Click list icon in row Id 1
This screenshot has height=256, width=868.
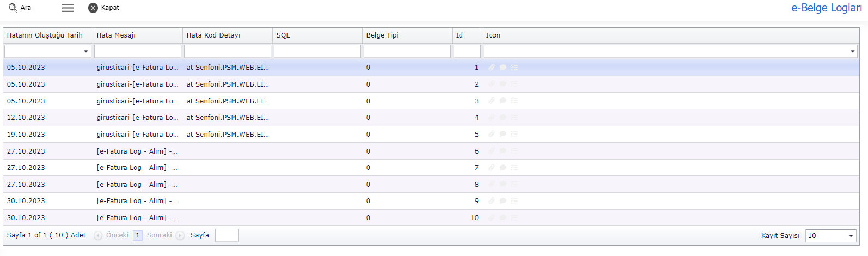[515, 68]
